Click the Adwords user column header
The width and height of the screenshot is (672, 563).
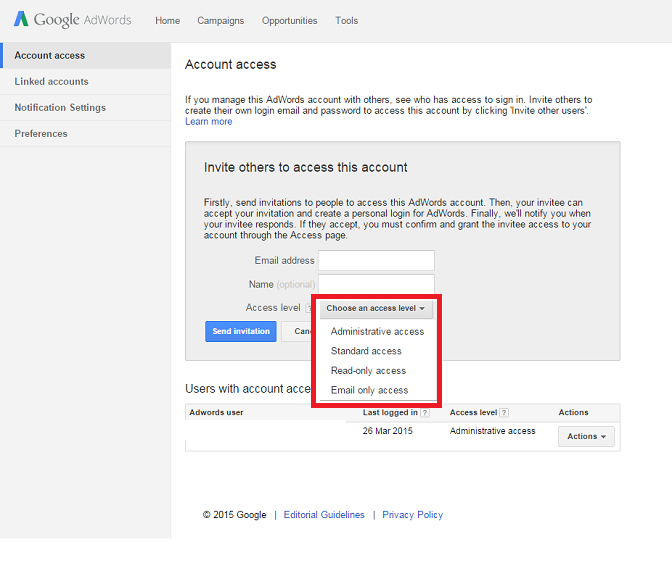point(216,412)
